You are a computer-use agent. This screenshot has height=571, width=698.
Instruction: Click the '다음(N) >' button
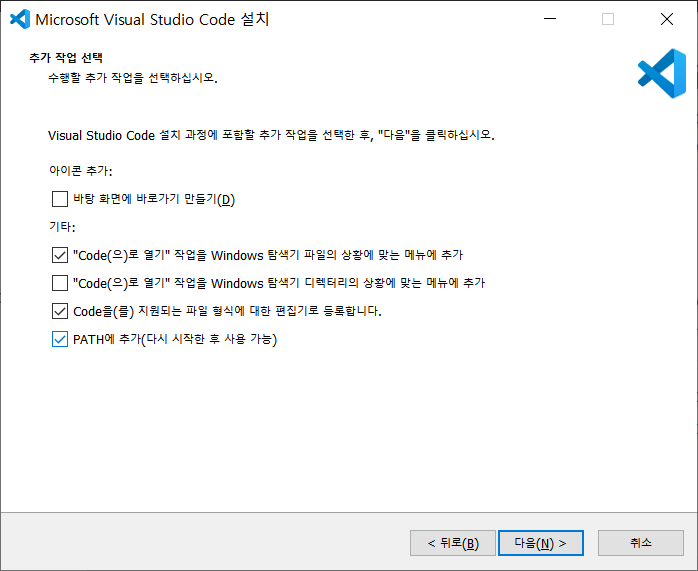click(540, 543)
